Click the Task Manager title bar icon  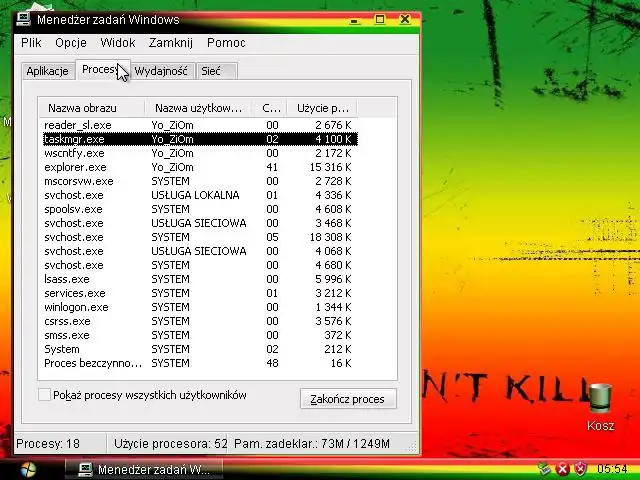[x=23, y=20]
